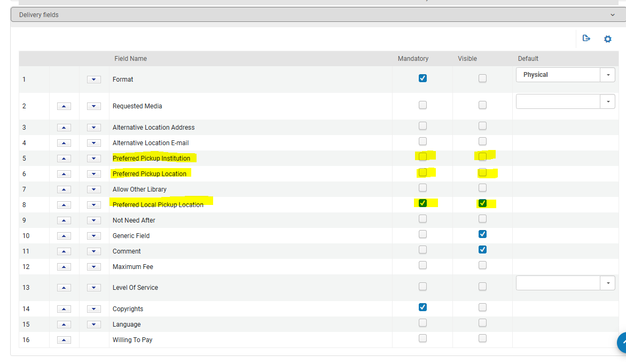Uncheck Visible checkbox for Comment field

point(482,250)
